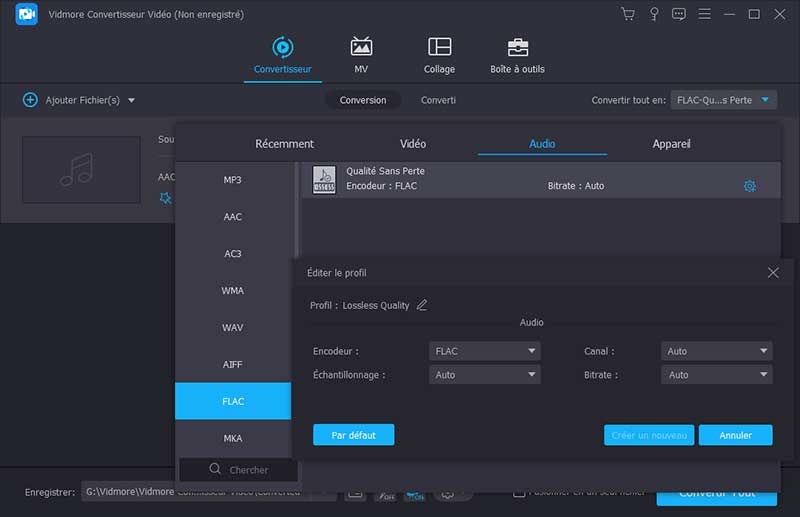Screen dimensions: 800x517
Task: Open the shopping cart icon
Action: (x=628, y=14)
